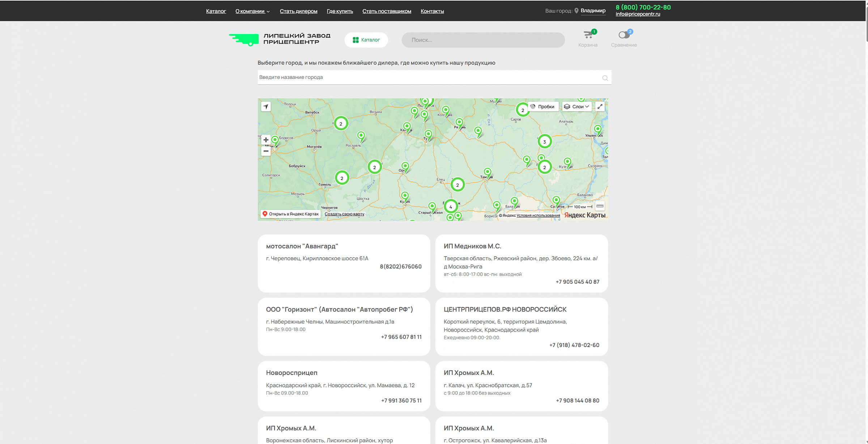Image resolution: width=868 pixels, height=444 pixels.
Task: Expand the map to fullscreen
Action: pos(600,106)
